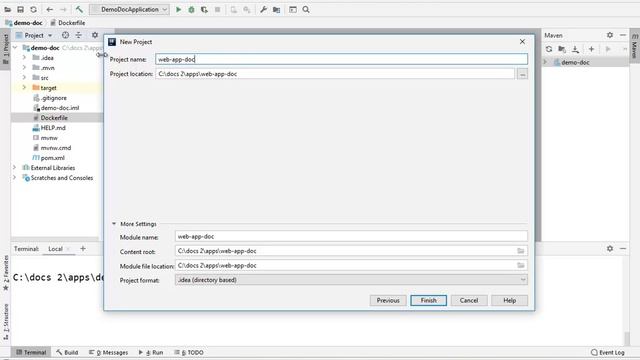Click the Run with Coverage icon
The height and width of the screenshot is (360, 640).
204,9
